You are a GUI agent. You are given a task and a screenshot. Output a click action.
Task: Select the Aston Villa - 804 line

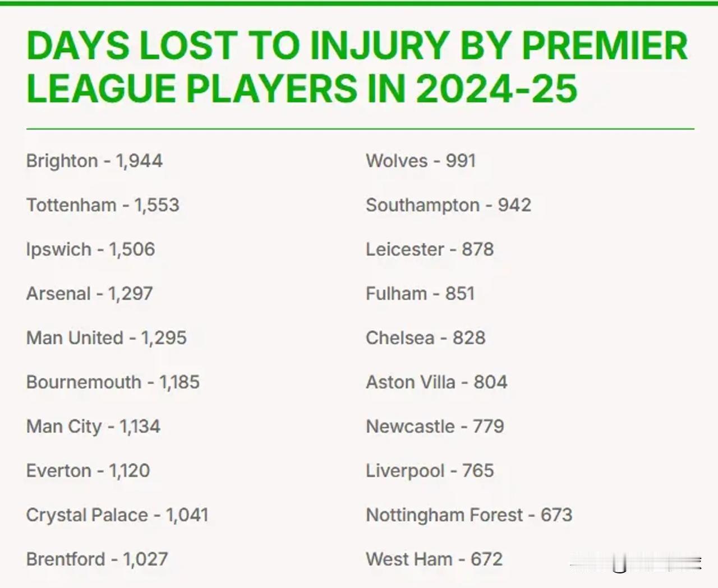click(436, 382)
